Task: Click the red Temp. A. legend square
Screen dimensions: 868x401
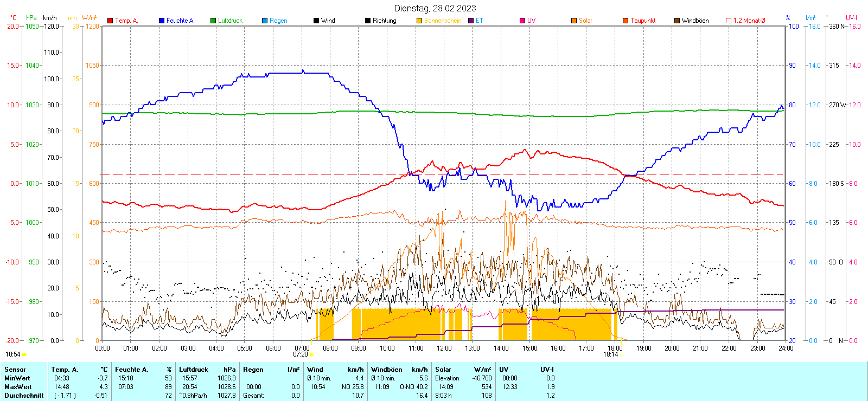Action: pyautogui.click(x=110, y=21)
